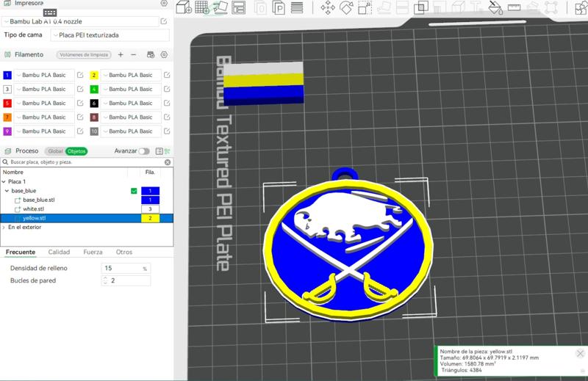Click the AMS sync filament icon

[x=151, y=55]
